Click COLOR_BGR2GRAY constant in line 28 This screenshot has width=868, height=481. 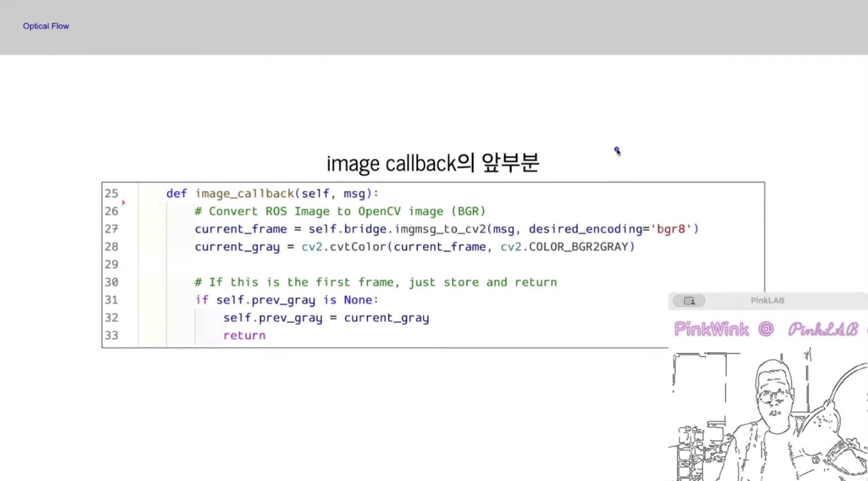click(x=578, y=247)
